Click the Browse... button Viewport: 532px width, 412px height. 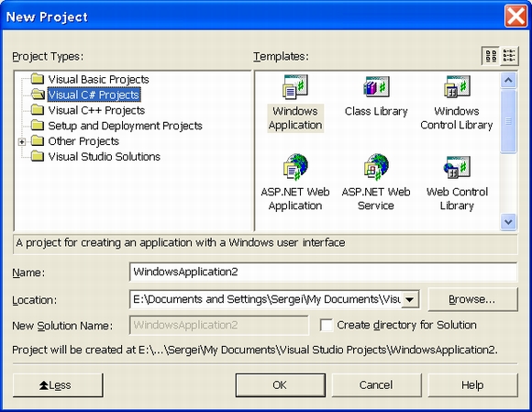473,299
